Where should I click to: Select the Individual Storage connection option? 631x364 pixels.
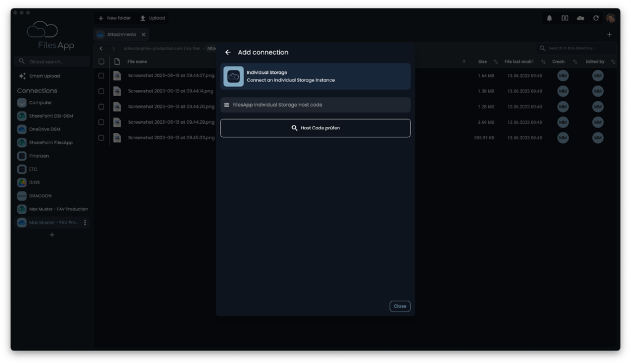point(315,76)
